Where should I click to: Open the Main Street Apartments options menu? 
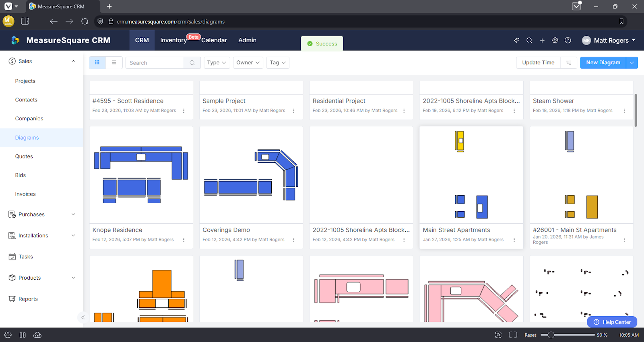coord(514,240)
